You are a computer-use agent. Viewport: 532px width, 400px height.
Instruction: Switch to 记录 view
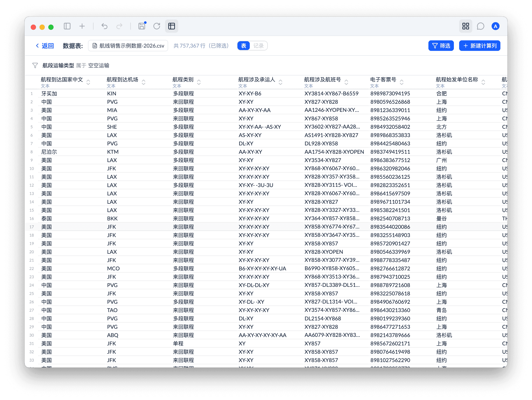259,46
